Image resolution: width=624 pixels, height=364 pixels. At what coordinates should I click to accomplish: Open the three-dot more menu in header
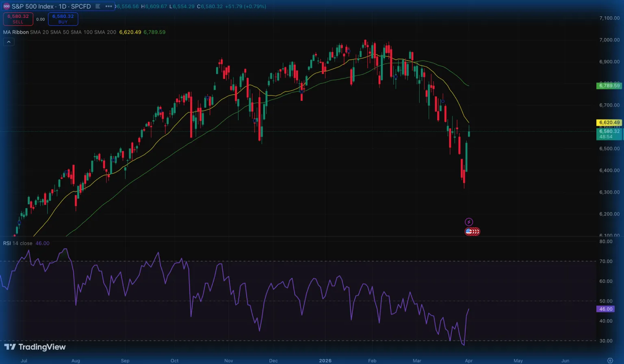coord(108,6)
